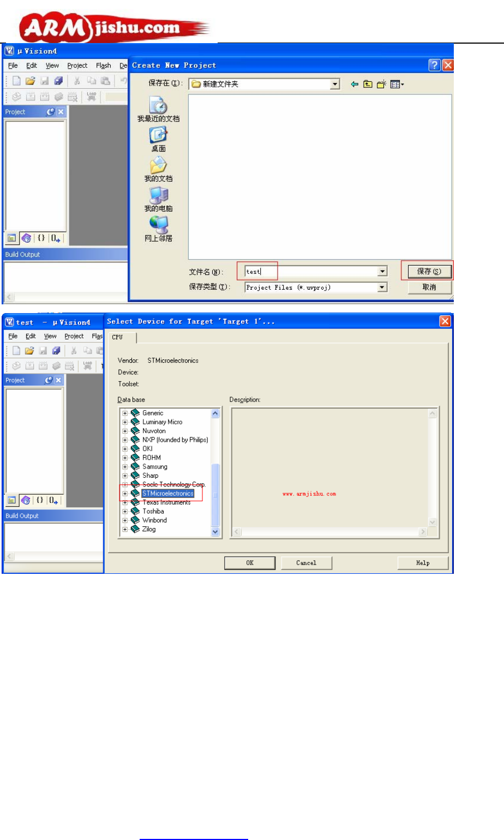
Task: Open 文件名 file name dropdown arrow
Action: click(x=382, y=271)
